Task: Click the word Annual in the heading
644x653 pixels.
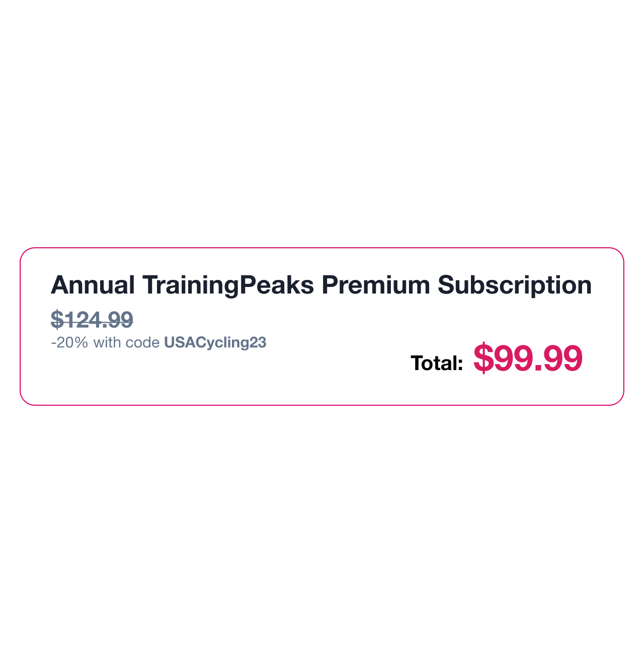Action: pyautogui.click(x=93, y=285)
